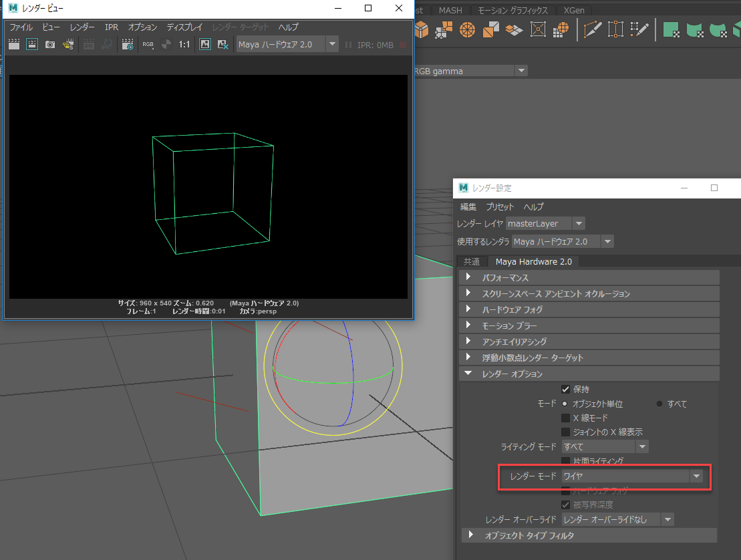Click the stacked orange layers shelf icon

514,30
